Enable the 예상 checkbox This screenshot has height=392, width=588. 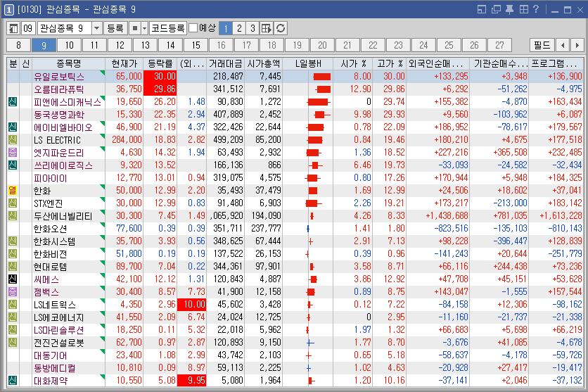pyautogui.click(x=193, y=28)
